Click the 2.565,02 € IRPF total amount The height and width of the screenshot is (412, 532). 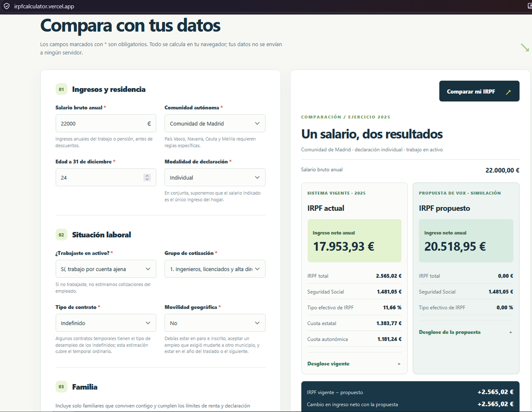click(x=389, y=276)
